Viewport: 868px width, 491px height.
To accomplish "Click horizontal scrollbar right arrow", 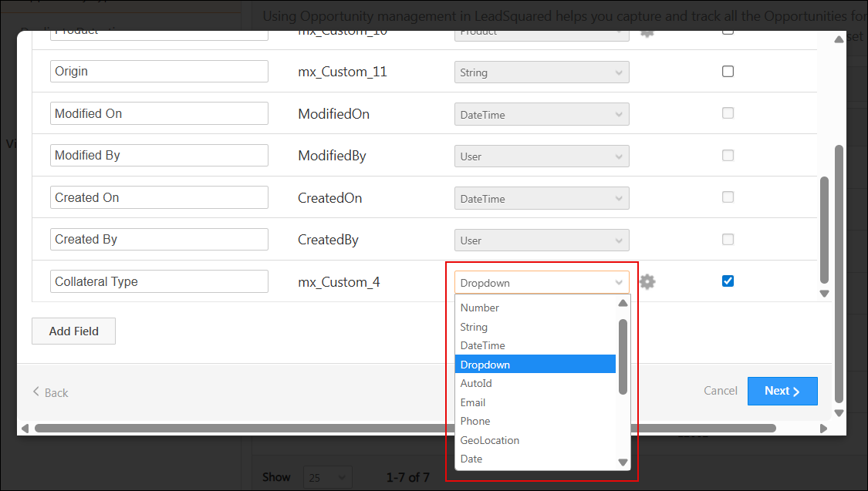I will tap(823, 429).
